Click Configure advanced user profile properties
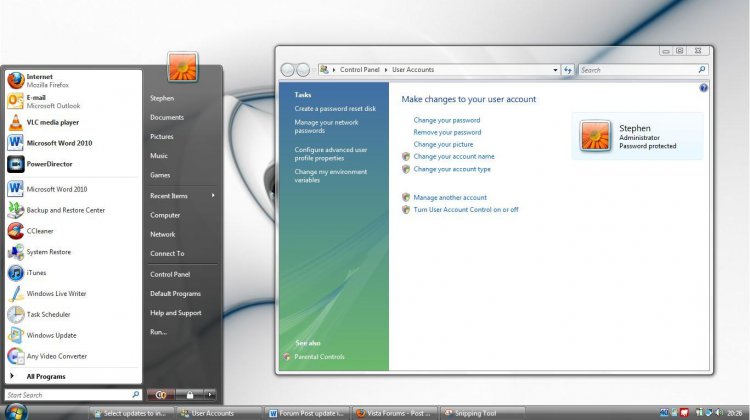The height and width of the screenshot is (420, 750). point(331,154)
